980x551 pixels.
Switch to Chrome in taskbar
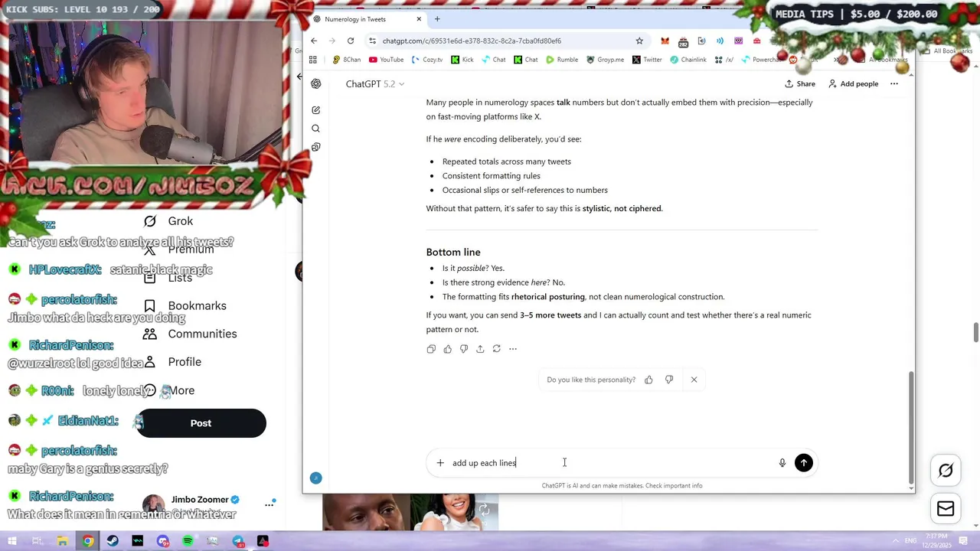pos(88,541)
